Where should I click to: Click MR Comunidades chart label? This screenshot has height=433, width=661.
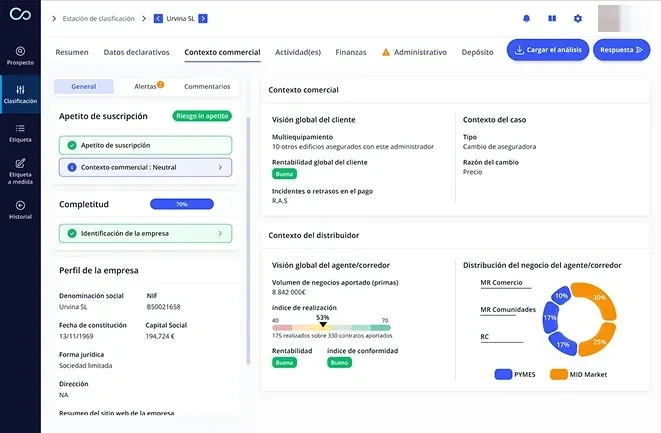pyautogui.click(x=508, y=309)
